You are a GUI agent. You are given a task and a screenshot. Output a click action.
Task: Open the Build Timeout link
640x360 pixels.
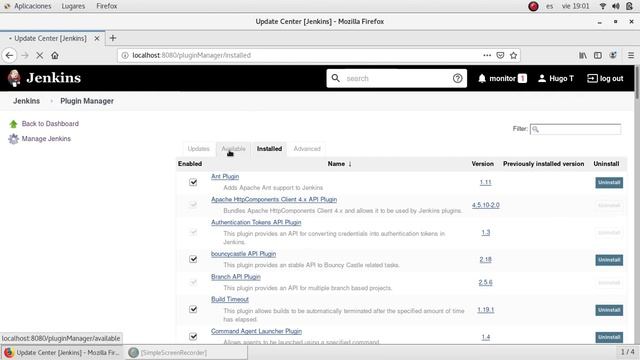[x=230, y=299]
